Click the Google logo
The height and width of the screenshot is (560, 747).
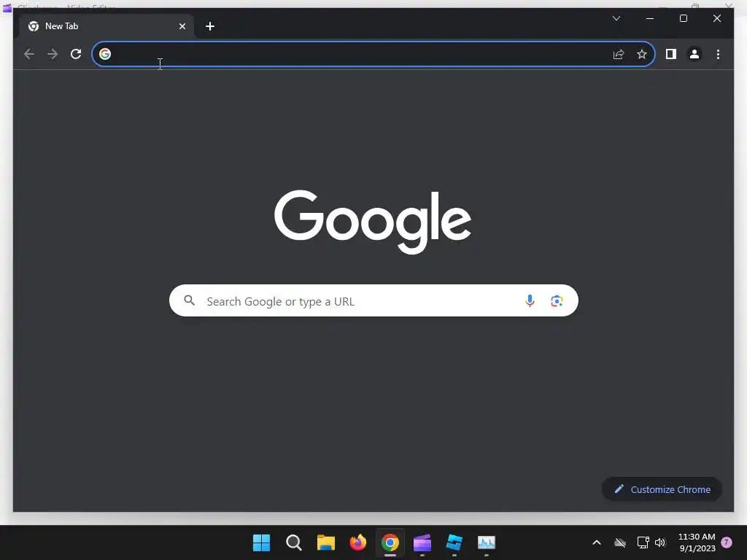pyautogui.click(x=373, y=222)
